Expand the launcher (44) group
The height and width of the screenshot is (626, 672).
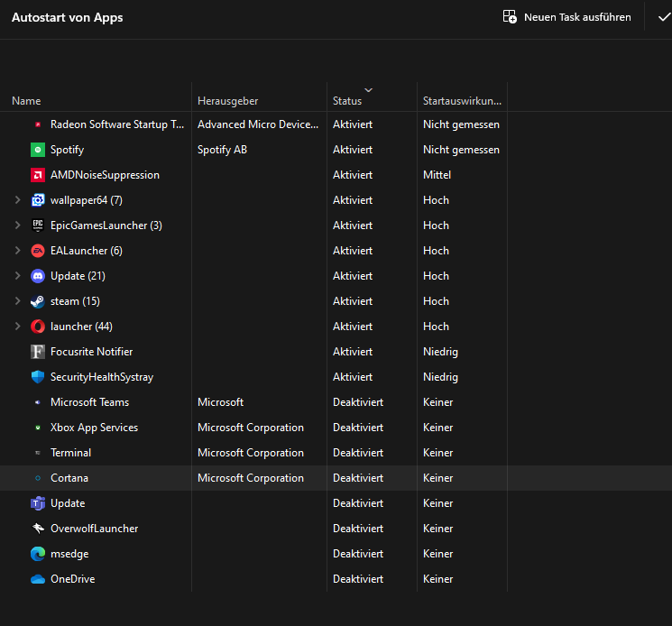pyautogui.click(x=17, y=327)
